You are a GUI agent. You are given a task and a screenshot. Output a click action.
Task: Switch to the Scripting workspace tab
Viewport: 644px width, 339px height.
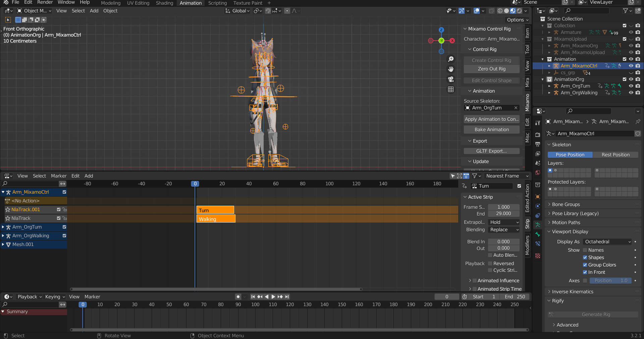pyautogui.click(x=217, y=3)
